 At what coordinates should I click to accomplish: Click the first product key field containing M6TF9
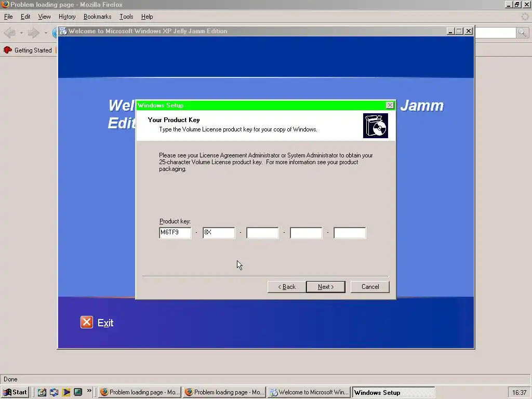pyautogui.click(x=175, y=233)
